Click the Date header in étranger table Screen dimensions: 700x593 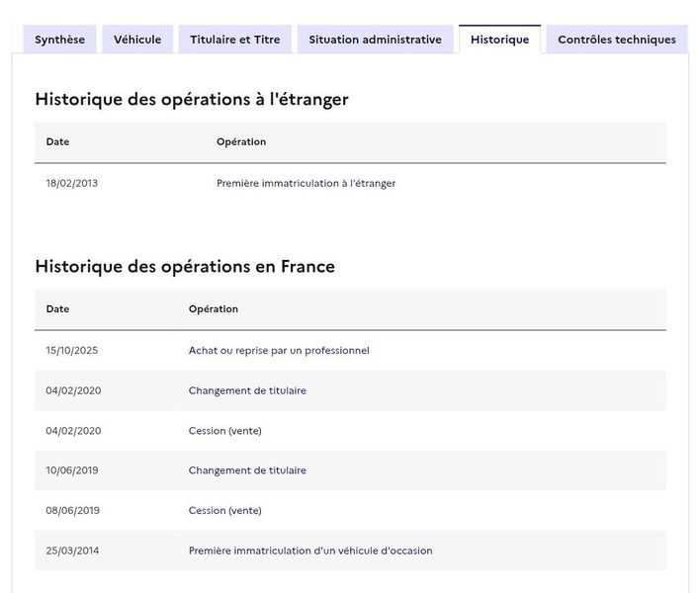point(57,141)
